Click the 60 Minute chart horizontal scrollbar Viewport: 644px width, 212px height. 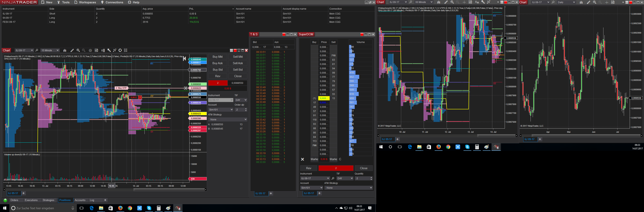pos(496,136)
